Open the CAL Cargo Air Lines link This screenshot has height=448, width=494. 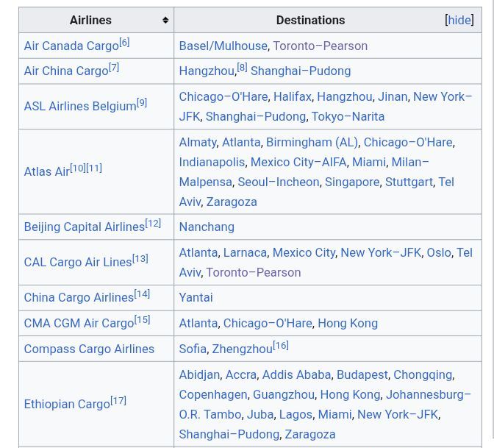click(x=77, y=262)
